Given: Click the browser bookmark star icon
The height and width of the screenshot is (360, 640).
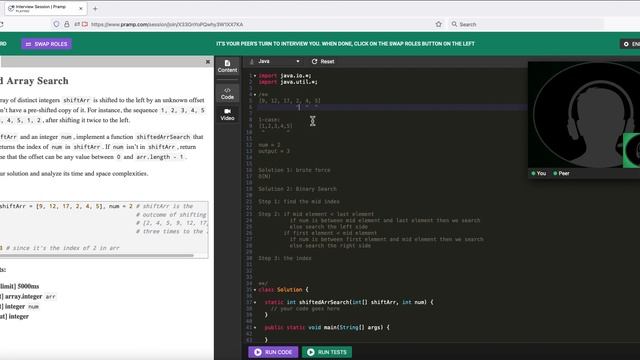Looking at the screenshot, I should coord(438,24).
